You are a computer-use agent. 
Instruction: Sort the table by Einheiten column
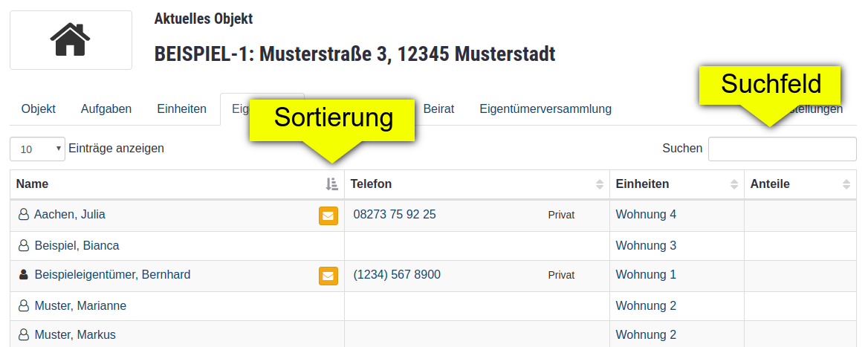(x=734, y=184)
